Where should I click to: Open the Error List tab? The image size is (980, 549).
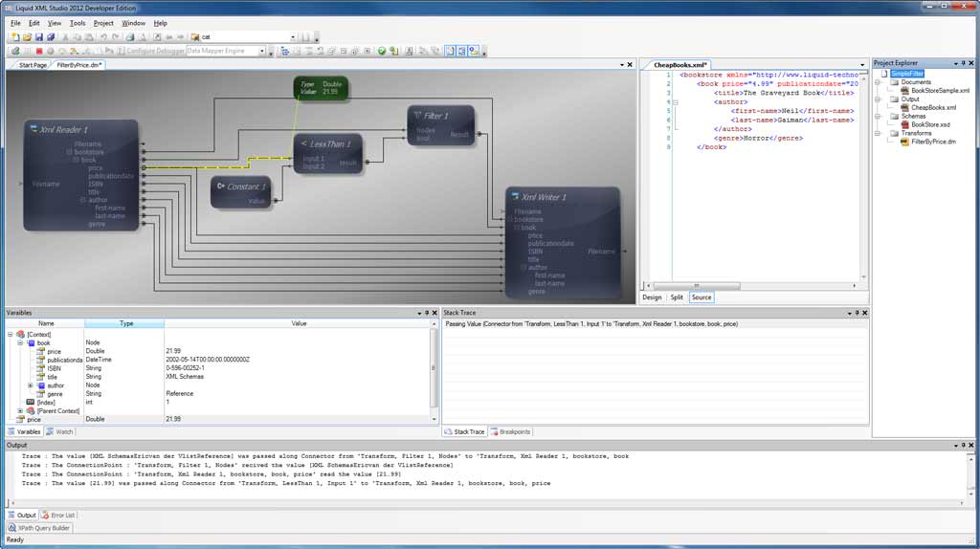pos(58,516)
